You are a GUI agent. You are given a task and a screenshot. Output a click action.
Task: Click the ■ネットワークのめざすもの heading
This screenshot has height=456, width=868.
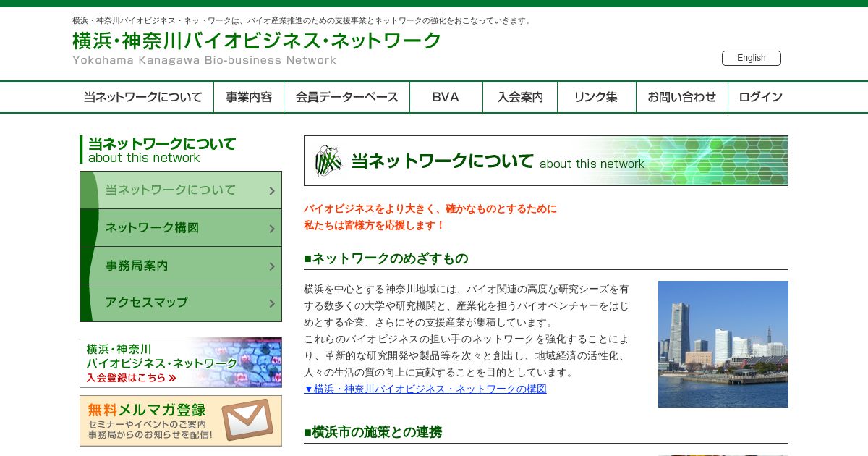386,258
